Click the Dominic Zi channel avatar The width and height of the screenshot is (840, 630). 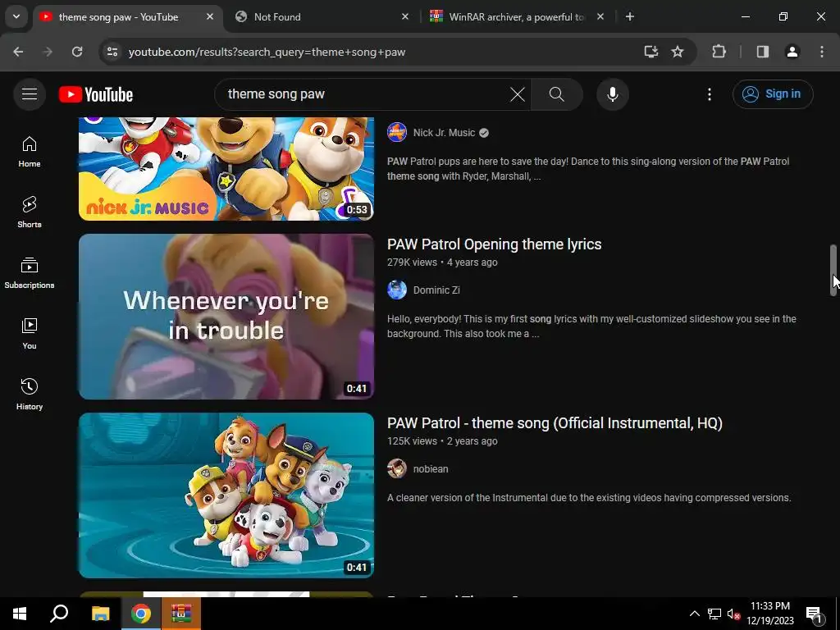[x=397, y=290]
